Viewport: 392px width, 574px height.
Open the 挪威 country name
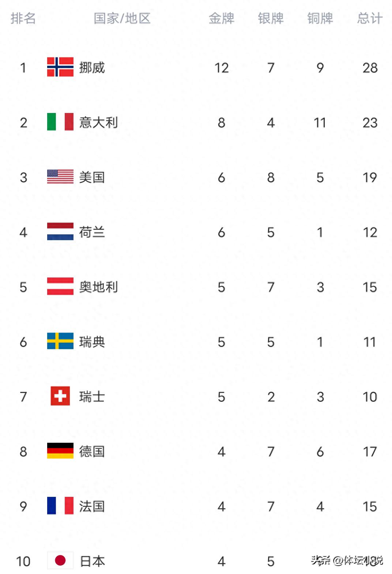click(x=92, y=68)
